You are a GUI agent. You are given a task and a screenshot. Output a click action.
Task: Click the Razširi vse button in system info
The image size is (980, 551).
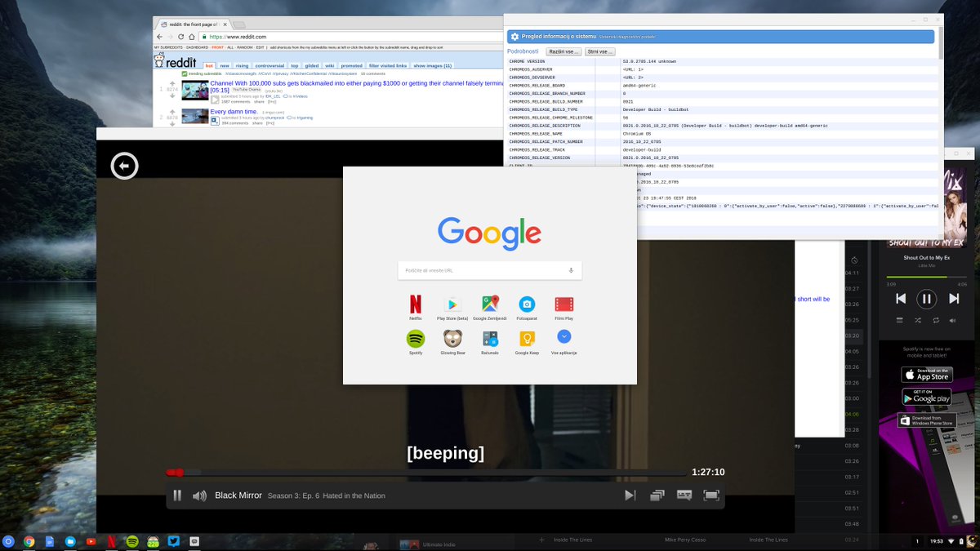click(x=563, y=51)
